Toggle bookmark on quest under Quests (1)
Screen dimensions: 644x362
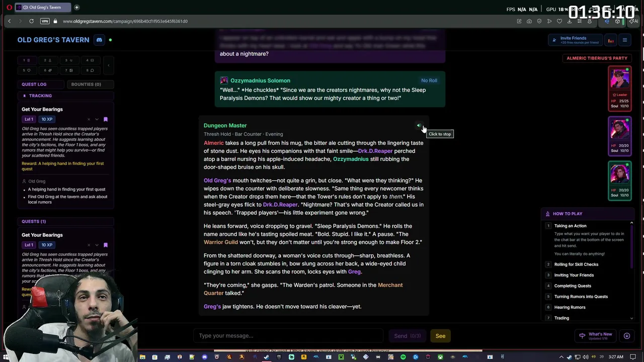[x=105, y=245]
